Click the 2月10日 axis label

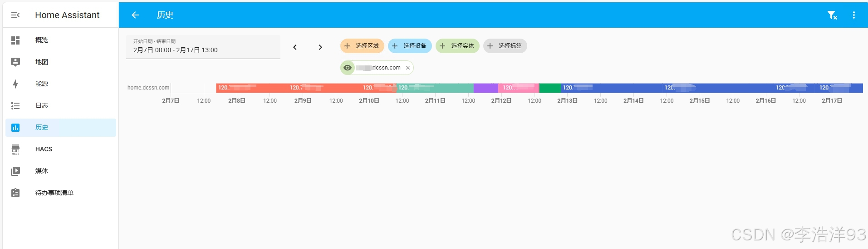pos(369,101)
